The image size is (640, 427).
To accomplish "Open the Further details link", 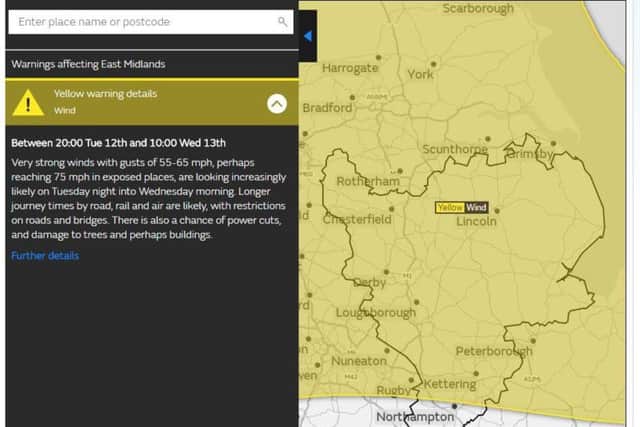I will [45, 256].
